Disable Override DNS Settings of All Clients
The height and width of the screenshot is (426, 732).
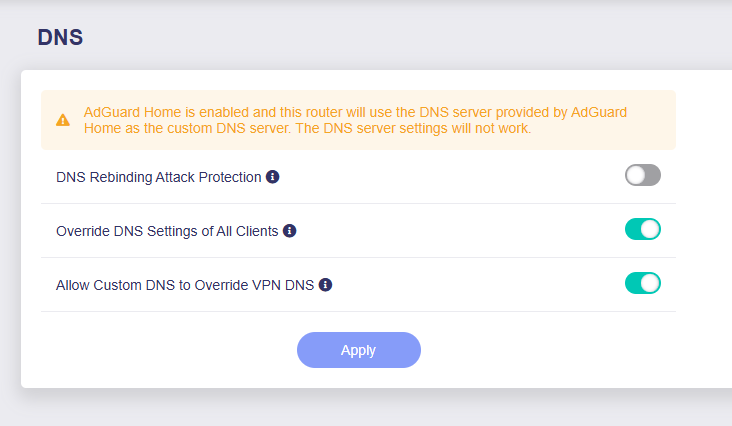pyautogui.click(x=642, y=230)
